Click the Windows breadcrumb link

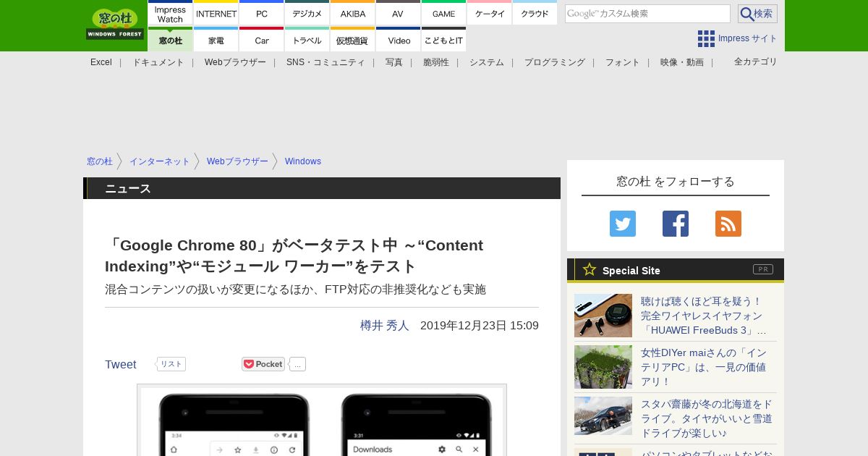coord(303,161)
